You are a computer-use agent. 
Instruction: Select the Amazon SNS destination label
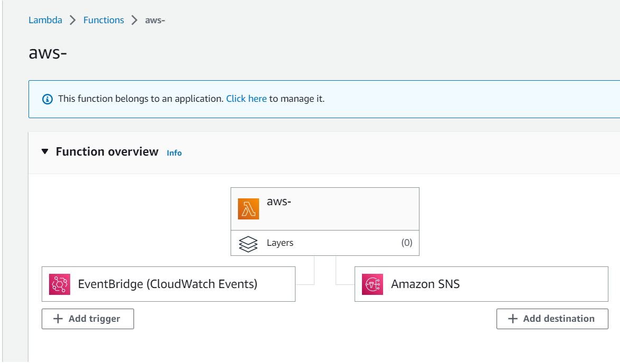coord(425,284)
